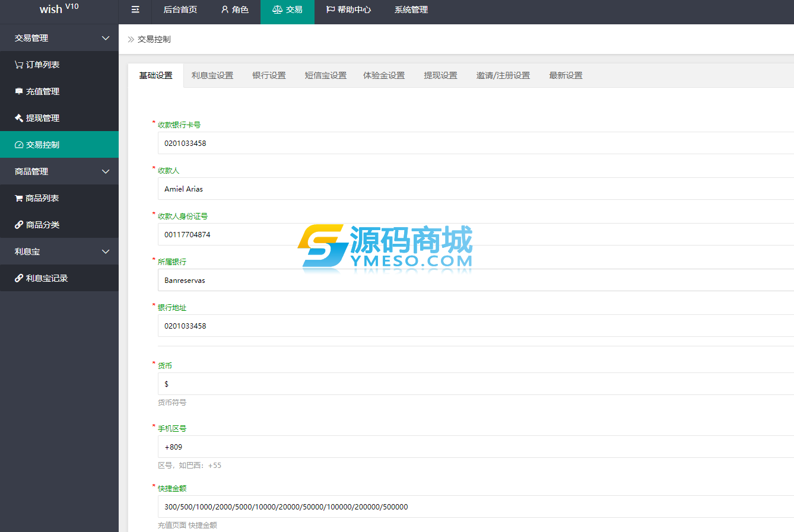Click the shopping cart icon beside 订单列表
Screen dimensions: 794x532
coord(19,65)
